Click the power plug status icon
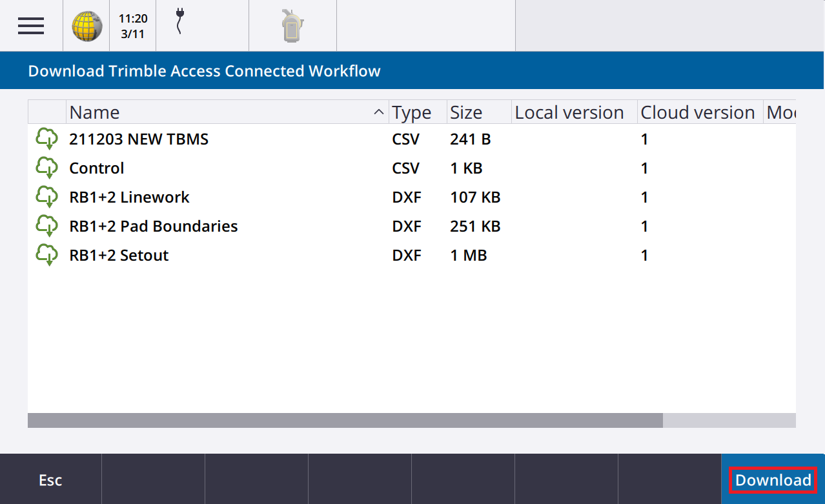The image size is (825, 504). point(178,26)
